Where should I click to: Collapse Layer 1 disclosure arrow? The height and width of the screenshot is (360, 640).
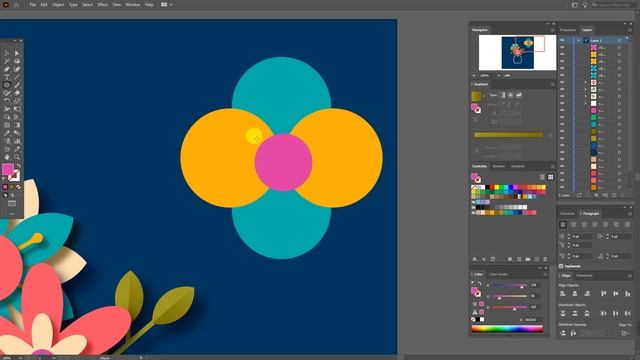tap(578, 40)
